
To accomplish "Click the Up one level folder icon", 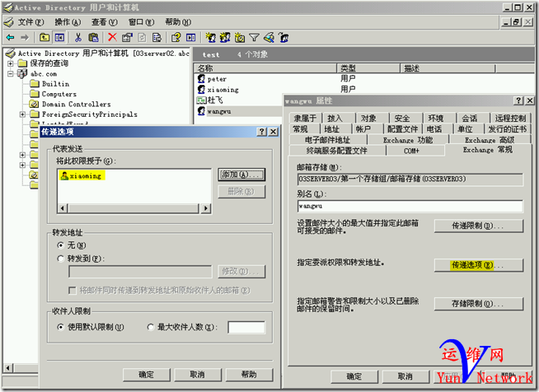I will (x=45, y=37).
